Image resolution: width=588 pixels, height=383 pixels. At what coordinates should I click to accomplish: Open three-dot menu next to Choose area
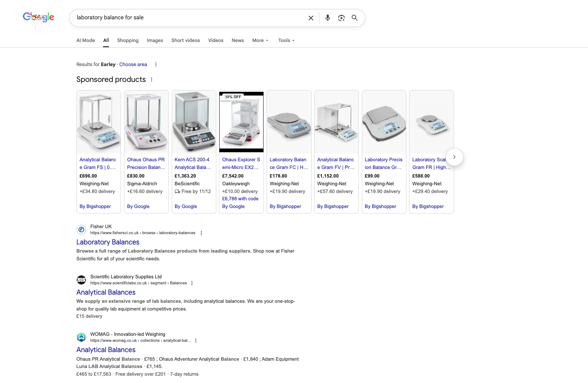[156, 64]
